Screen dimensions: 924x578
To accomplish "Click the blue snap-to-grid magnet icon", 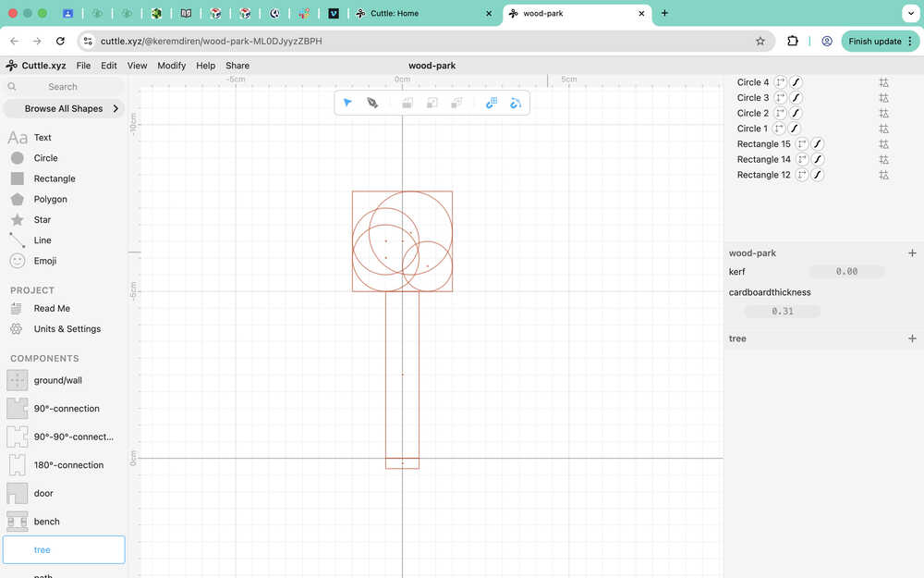I will click(492, 103).
